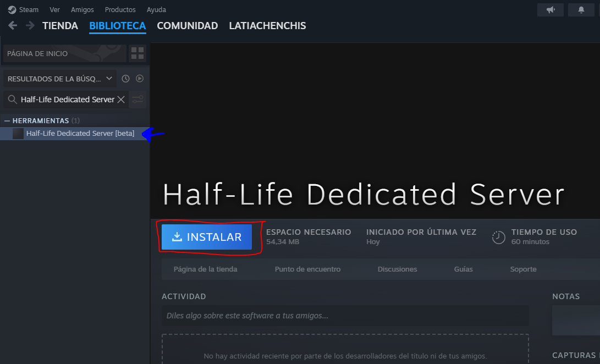
Task: Go forward with the right arrow
Action: tap(30, 26)
